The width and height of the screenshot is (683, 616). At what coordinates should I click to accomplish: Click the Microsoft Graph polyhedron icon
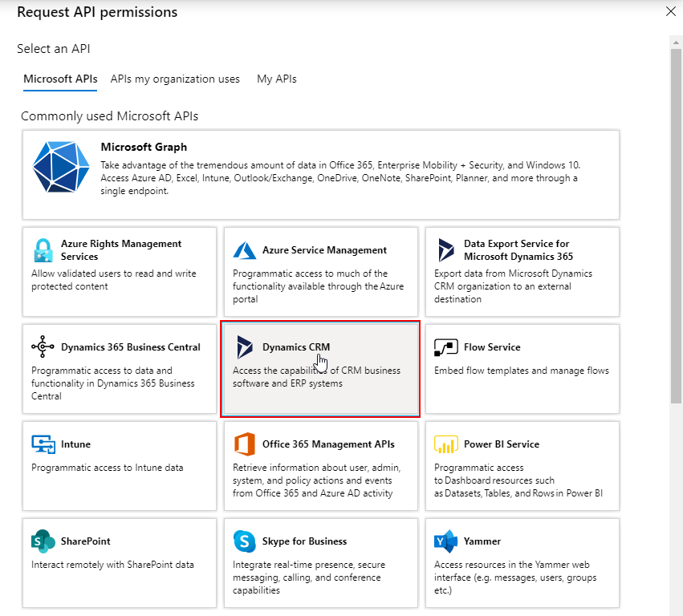pyautogui.click(x=61, y=167)
